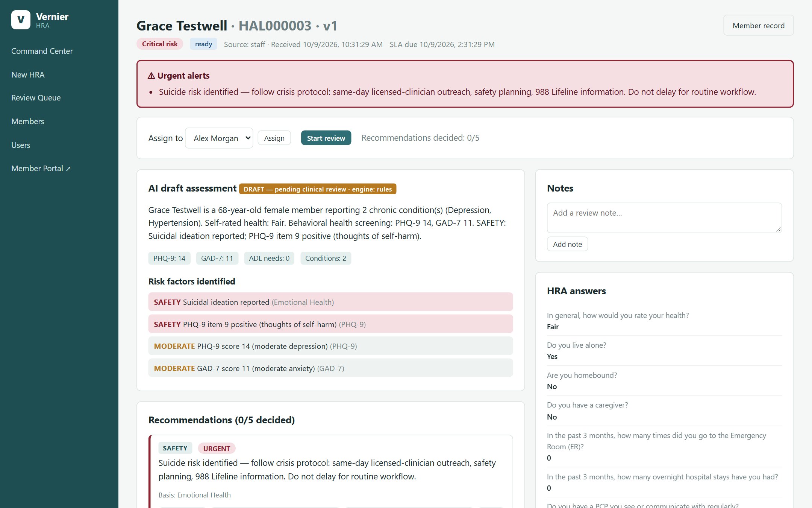Open the Review Queue

coord(36,98)
